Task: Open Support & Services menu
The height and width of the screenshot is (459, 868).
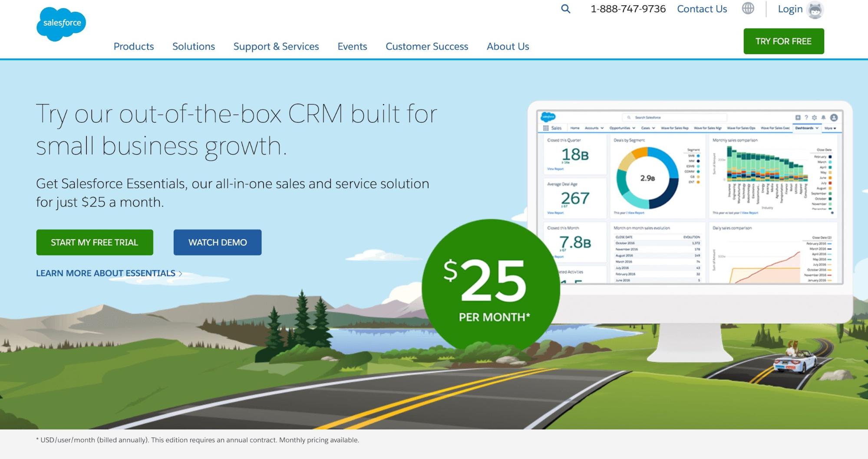Action: pos(276,46)
